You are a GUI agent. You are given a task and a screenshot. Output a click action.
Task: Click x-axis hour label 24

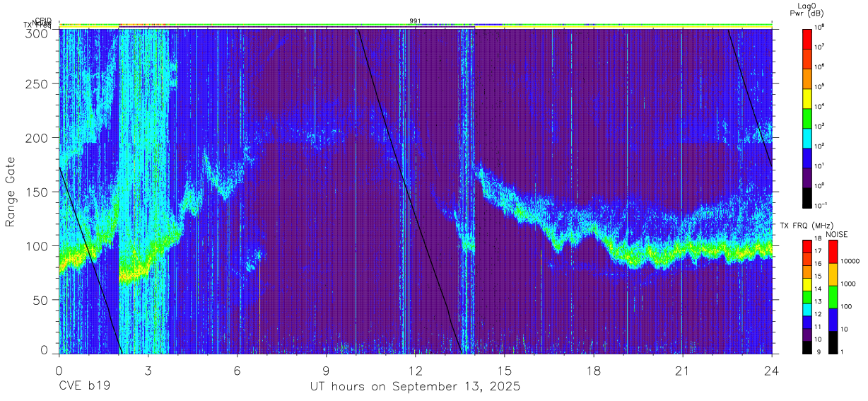[x=771, y=371]
